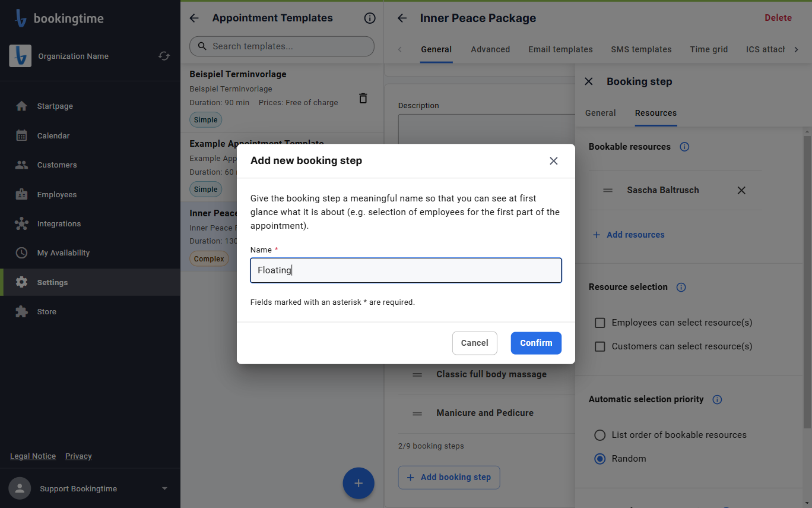Delete the Inner Peace Package template
This screenshot has width=812, height=508.
tap(778, 18)
